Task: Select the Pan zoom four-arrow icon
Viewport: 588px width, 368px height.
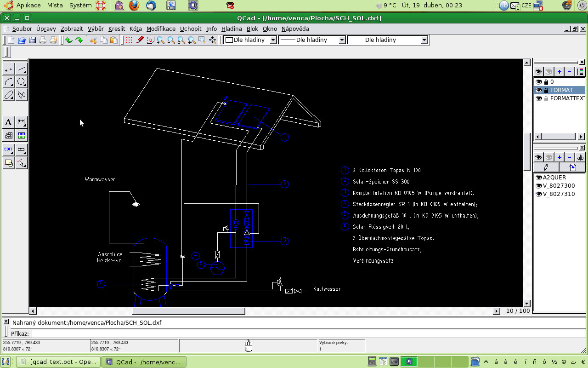Action: pyautogui.click(x=212, y=40)
